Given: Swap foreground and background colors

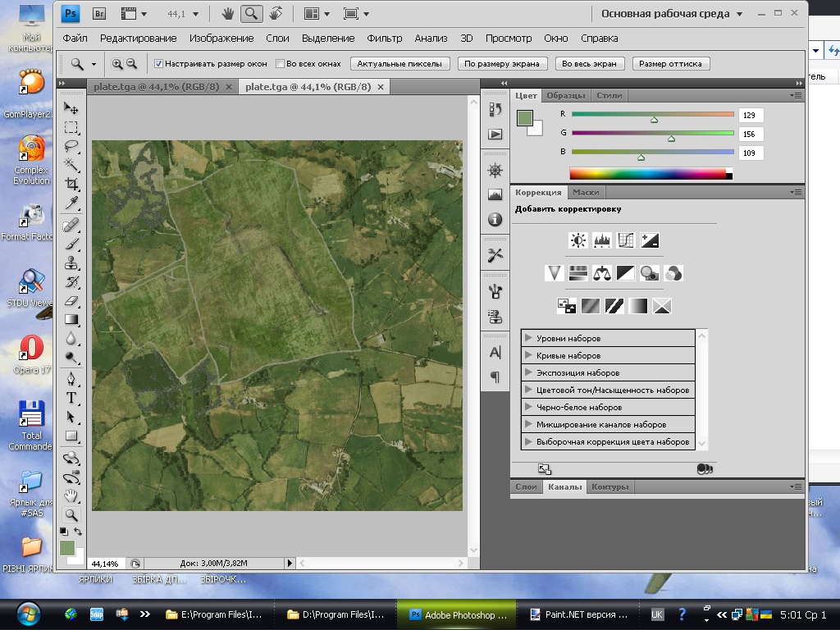Looking at the screenshot, I should (x=78, y=532).
